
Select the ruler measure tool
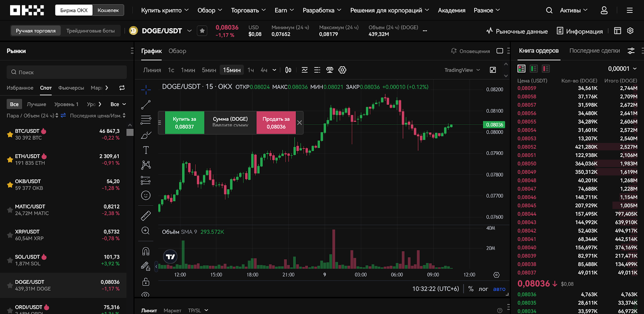(146, 216)
